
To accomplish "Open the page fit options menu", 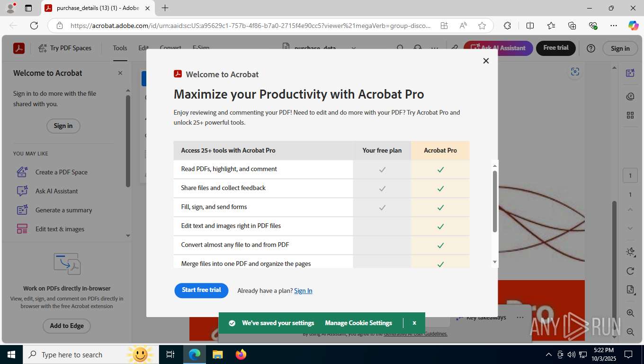I will (630, 290).
